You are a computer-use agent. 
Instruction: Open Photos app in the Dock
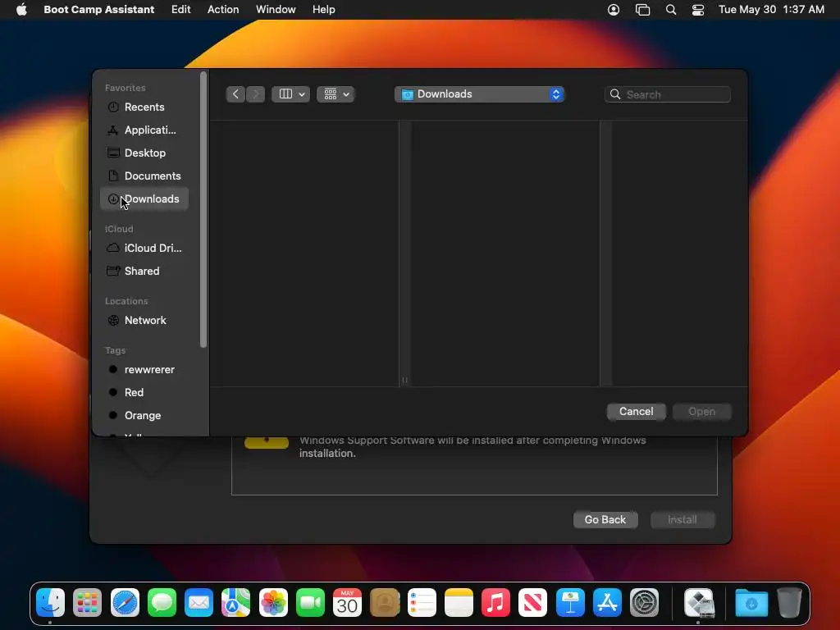click(x=273, y=603)
